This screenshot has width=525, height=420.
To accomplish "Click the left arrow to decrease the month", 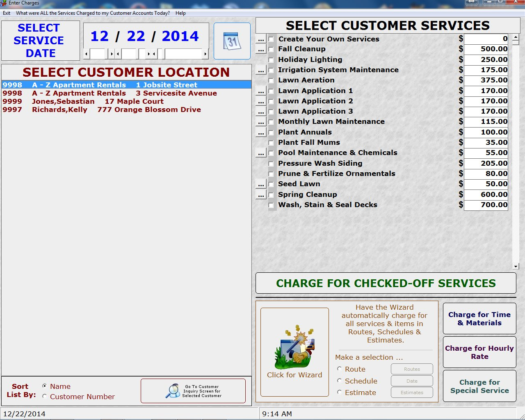I will (x=86, y=53).
